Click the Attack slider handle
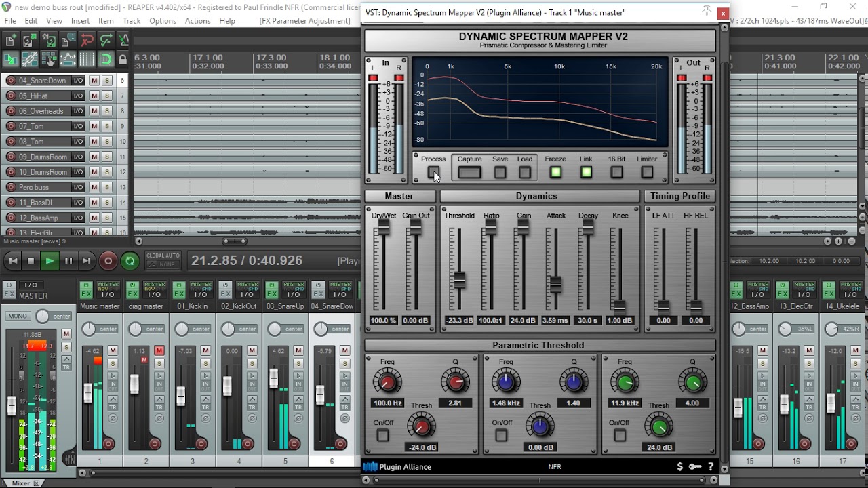 [555, 284]
